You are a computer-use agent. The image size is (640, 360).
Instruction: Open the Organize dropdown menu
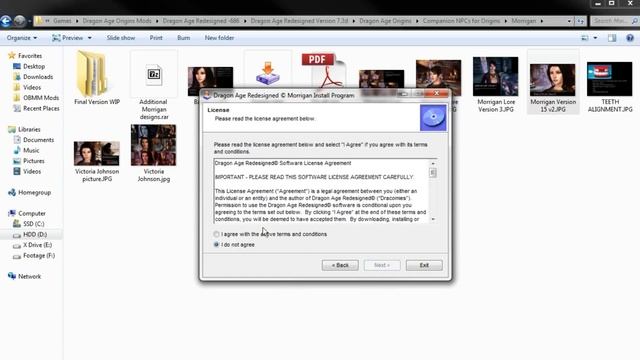[22, 38]
